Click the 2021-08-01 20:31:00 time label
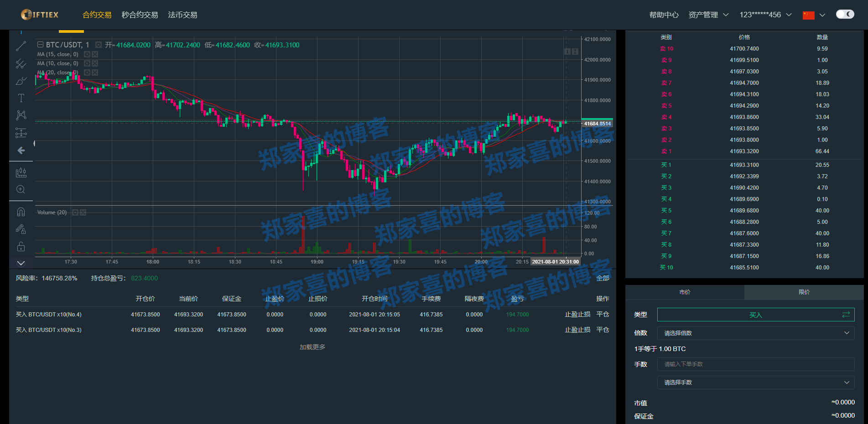 [x=555, y=262]
